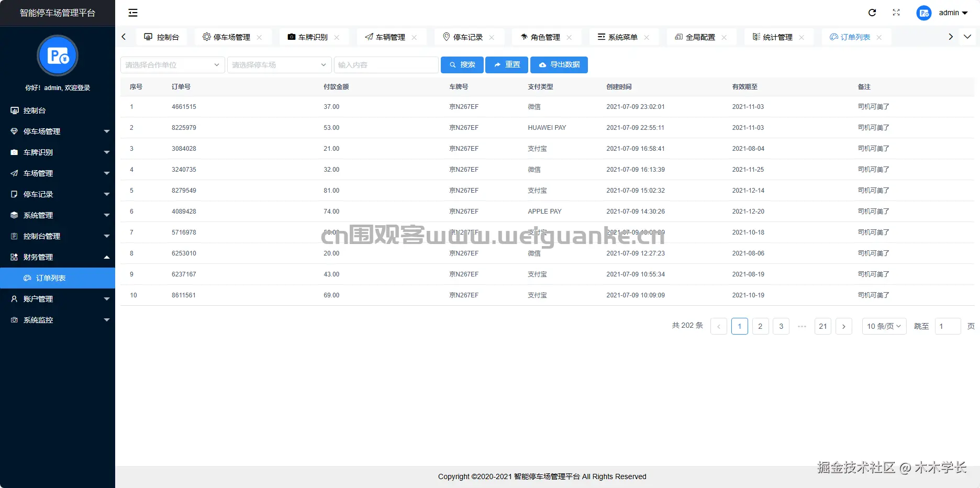Select page 1 in pagination
Viewport: 980px width, 488px height.
pyautogui.click(x=740, y=326)
